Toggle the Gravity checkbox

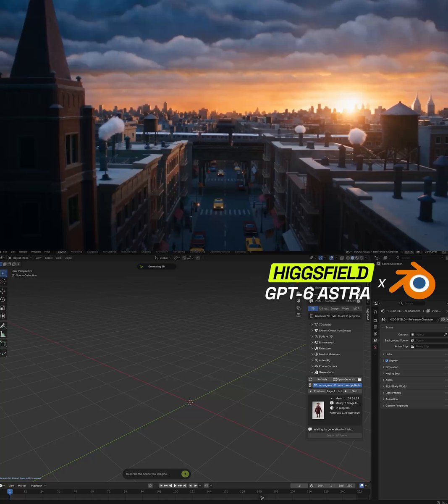pos(387,361)
